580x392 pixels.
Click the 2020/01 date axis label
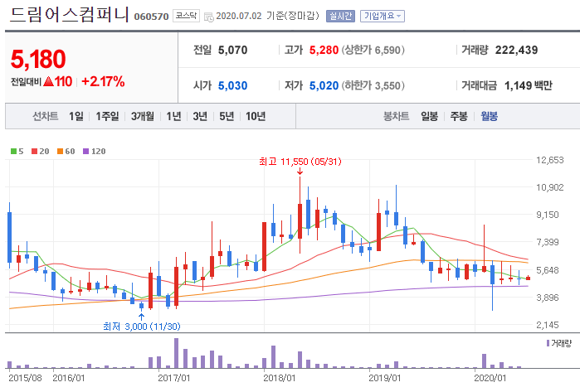490,378
